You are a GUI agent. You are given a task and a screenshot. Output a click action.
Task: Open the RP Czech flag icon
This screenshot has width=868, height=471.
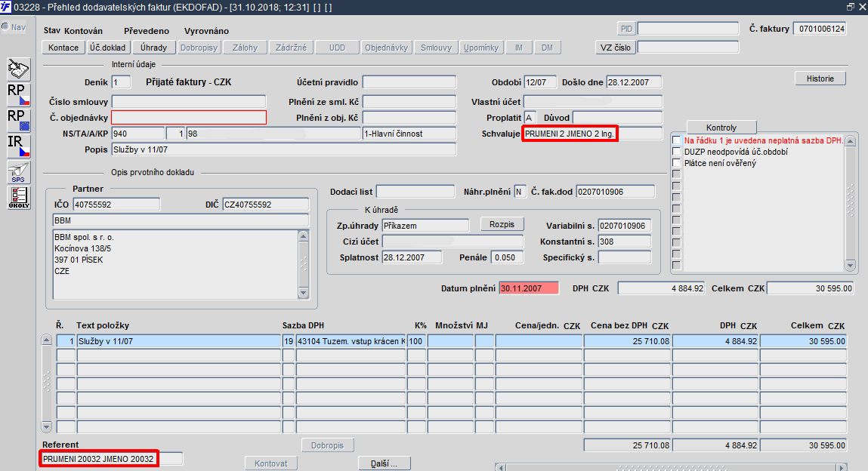(19, 94)
